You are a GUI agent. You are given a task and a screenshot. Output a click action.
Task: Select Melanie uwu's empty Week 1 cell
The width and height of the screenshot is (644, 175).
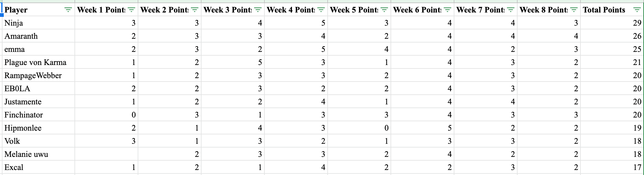106,154
